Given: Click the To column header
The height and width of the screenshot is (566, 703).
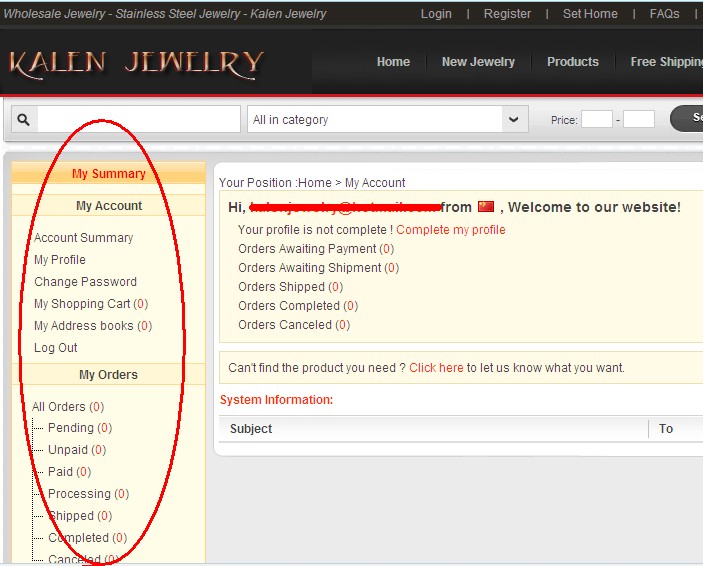Looking at the screenshot, I should point(666,429).
